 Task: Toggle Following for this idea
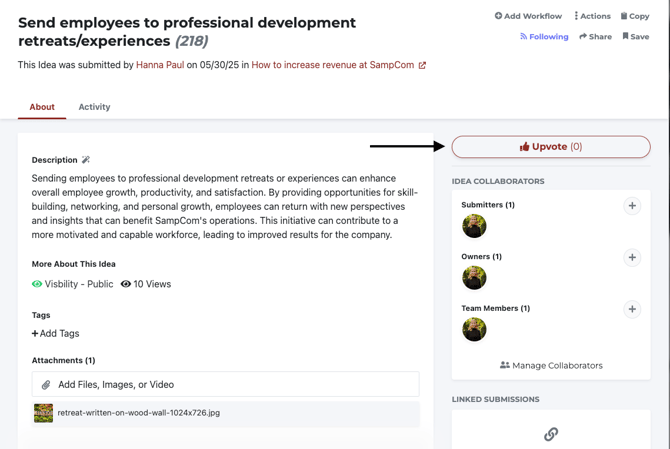click(x=544, y=36)
